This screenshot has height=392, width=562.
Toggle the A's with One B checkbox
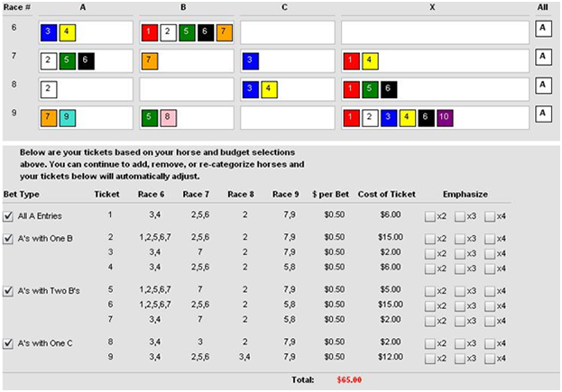coord(8,240)
